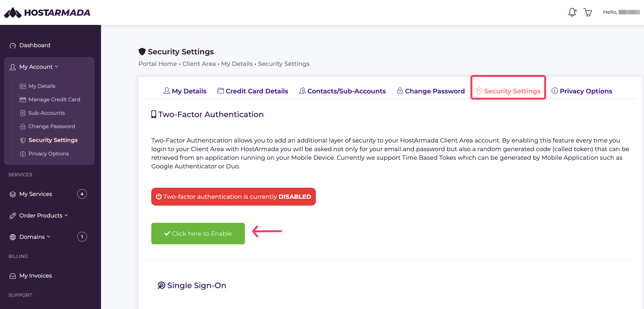
Task: Open Portal Home breadcrumb link
Action: pyautogui.click(x=158, y=64)
